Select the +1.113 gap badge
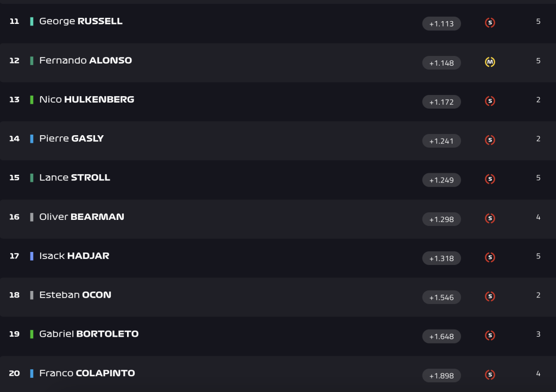556x392 pixels. click(441, 24)
